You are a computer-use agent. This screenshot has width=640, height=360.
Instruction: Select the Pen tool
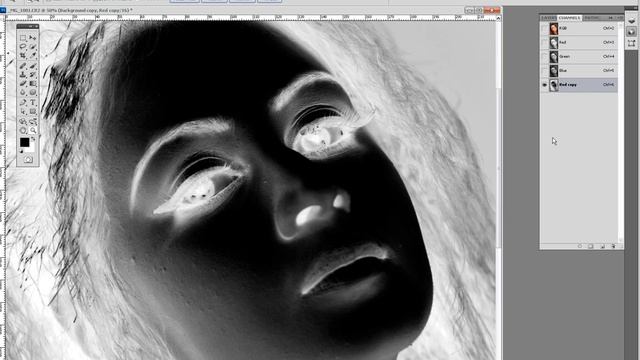[x=23, y=102]
